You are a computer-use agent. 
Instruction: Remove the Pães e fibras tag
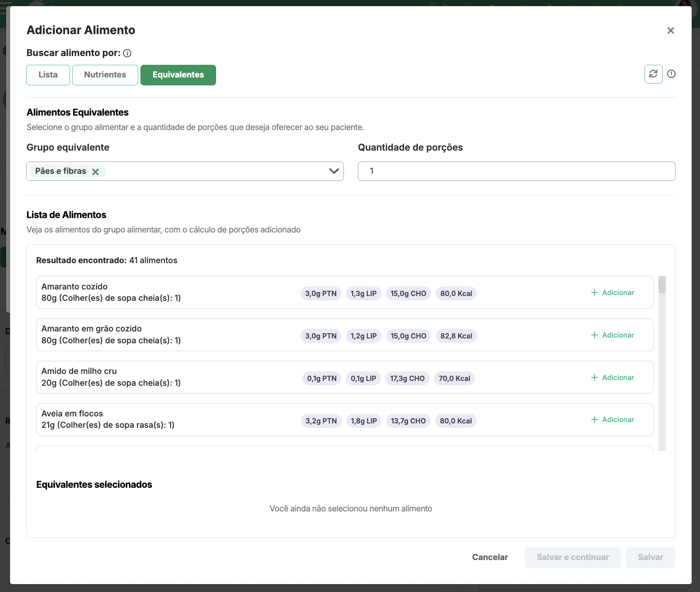point(95,172)
